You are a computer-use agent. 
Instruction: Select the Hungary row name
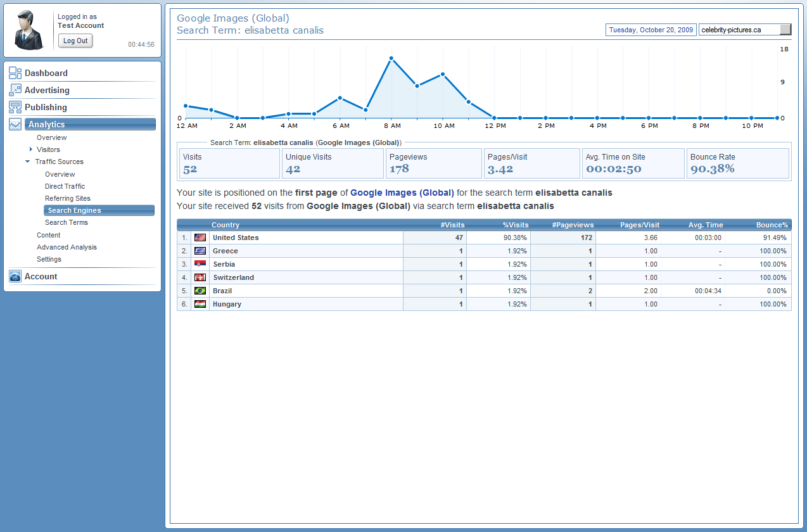click(x=227, y=304)
